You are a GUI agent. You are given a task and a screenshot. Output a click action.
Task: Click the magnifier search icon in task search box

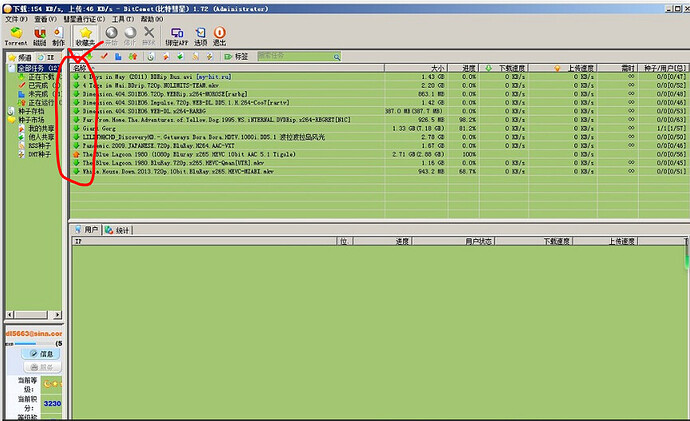click(x=337, y=57)
